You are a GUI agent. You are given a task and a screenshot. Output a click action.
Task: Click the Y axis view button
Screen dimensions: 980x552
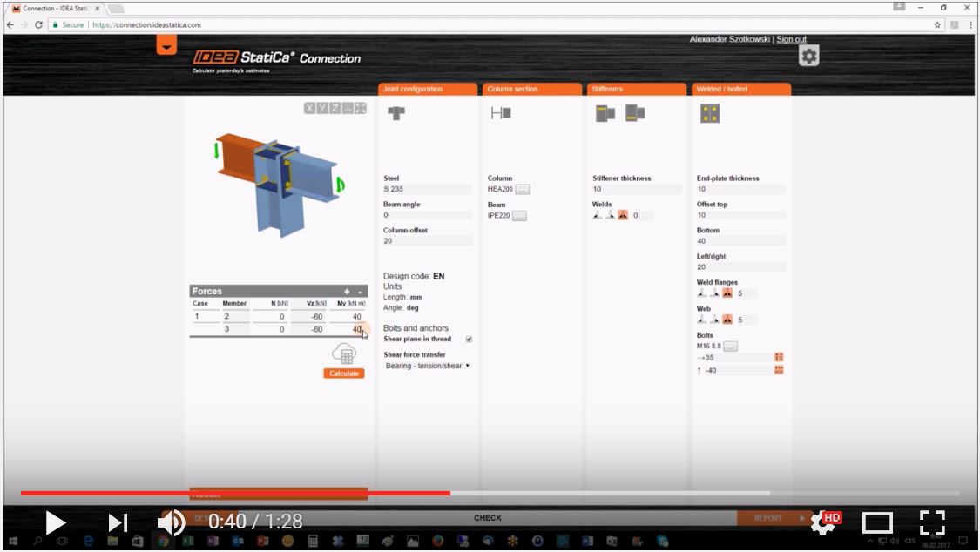(x=321, y=108)
